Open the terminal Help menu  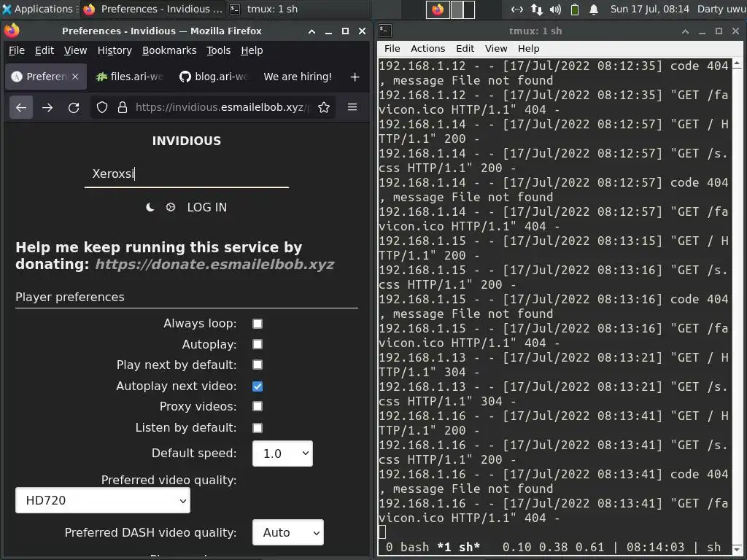528,49
